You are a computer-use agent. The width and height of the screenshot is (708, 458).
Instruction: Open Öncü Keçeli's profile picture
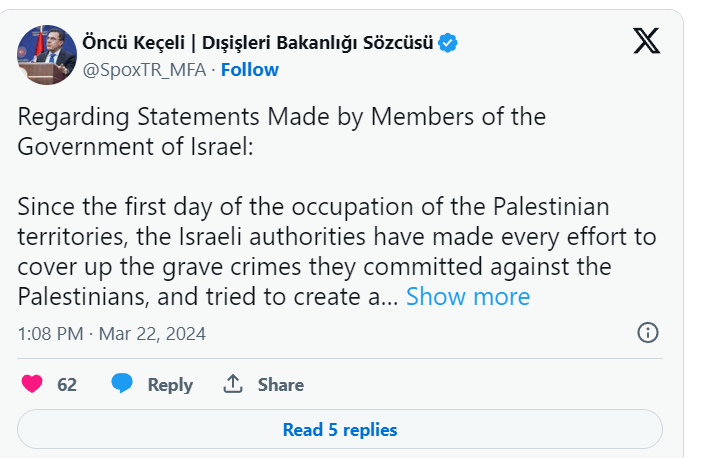pyautogui.click(x=47, y=55)
